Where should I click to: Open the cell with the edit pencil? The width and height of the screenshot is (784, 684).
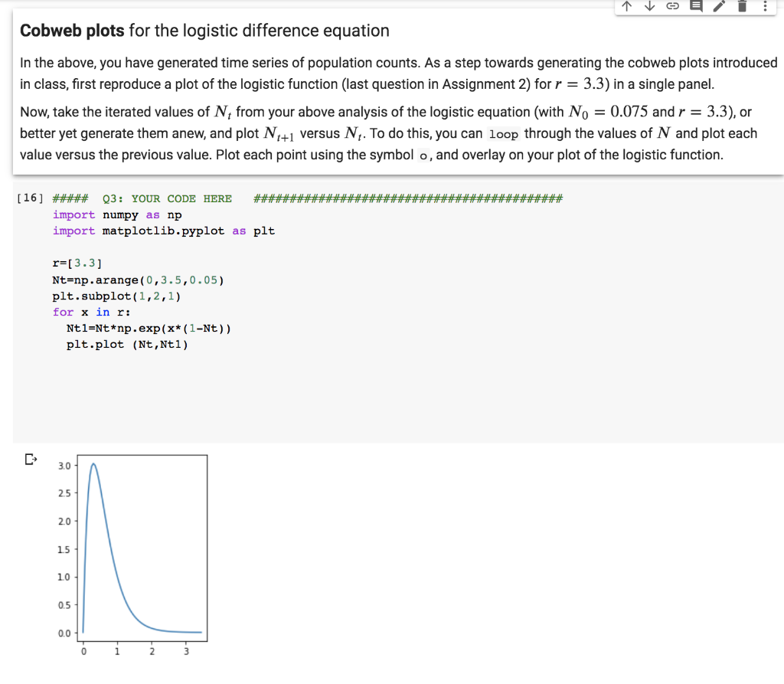point(717,8)
